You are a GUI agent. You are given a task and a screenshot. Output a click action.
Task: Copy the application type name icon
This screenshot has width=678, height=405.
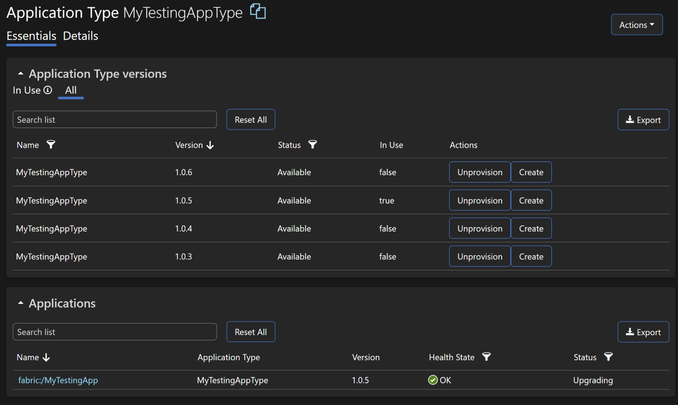[258, 12]
